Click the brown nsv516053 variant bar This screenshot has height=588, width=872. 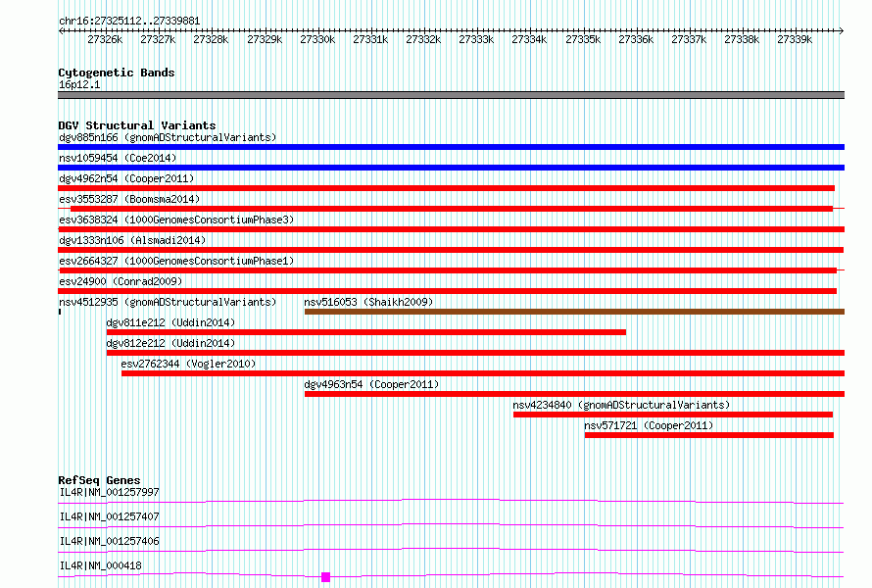click(x=574, y=312)
